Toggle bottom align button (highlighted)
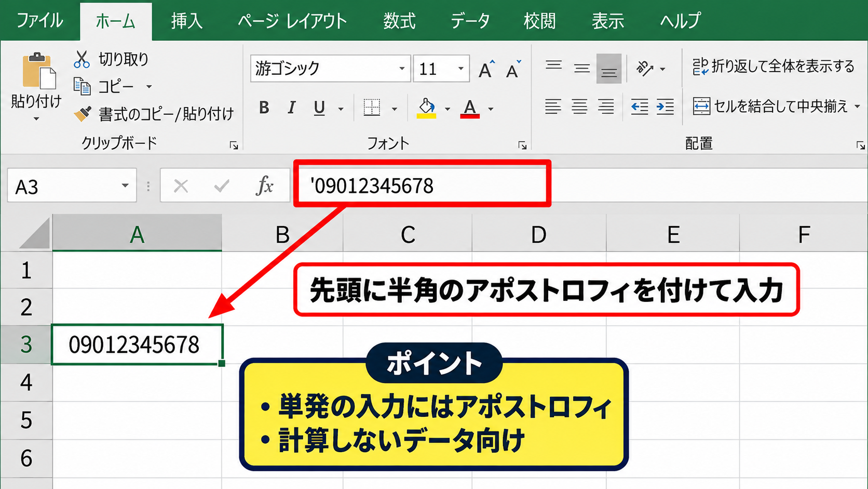 coord(609,69)
